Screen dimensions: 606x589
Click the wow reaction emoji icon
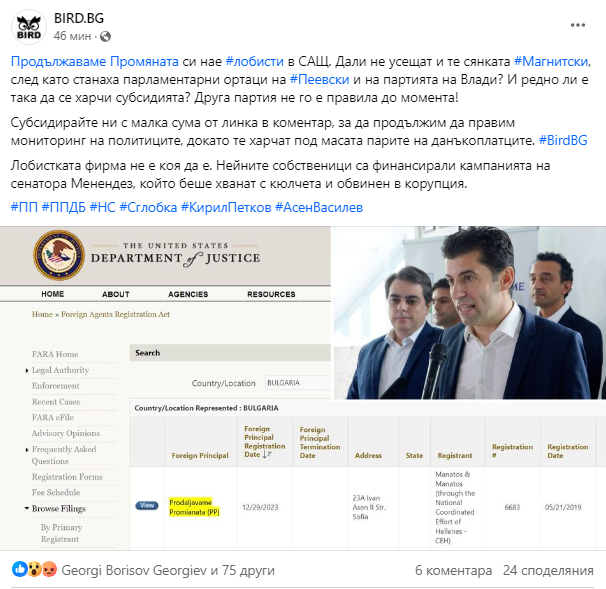coord(34,569)
